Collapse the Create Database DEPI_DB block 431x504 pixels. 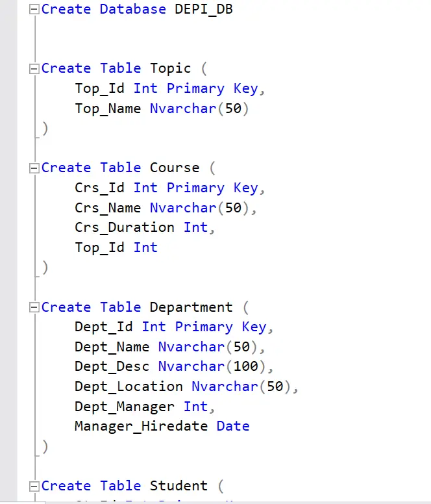34,9
